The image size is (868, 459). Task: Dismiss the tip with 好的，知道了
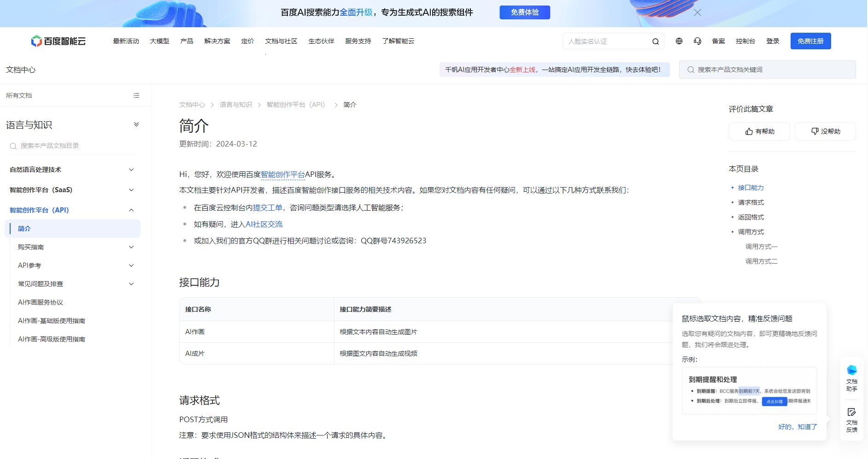click(x=798, y=427)
